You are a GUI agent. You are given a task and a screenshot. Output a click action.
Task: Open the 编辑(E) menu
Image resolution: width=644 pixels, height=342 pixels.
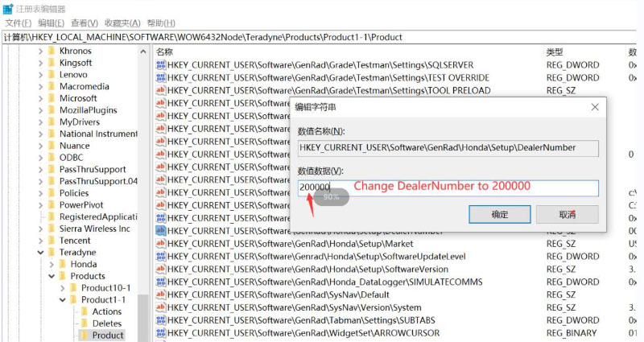(x=51, y=23)
